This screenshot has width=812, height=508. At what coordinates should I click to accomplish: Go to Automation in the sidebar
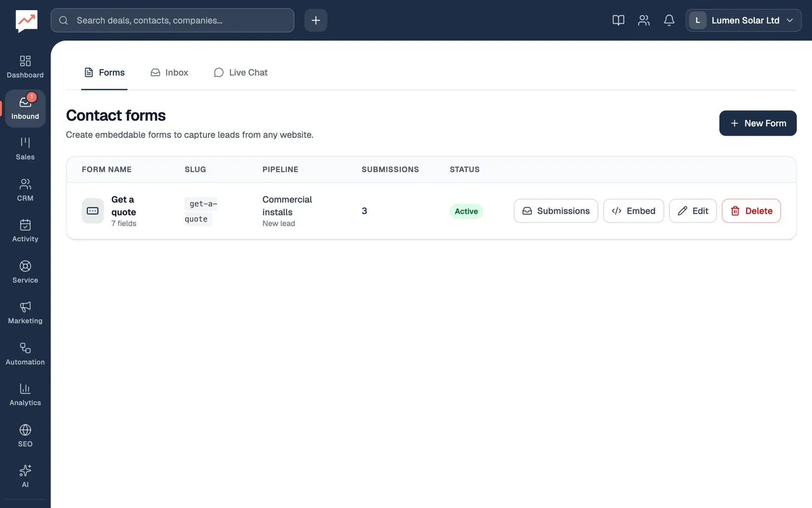pos(25,354)
